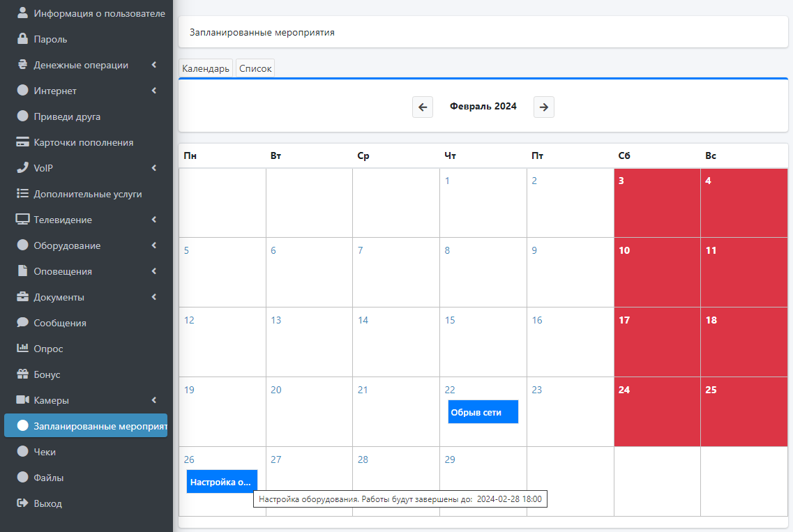Click the bar chart icon for Опрос
Viewport: 793px width, 532px height.
[x=22, y=349]
